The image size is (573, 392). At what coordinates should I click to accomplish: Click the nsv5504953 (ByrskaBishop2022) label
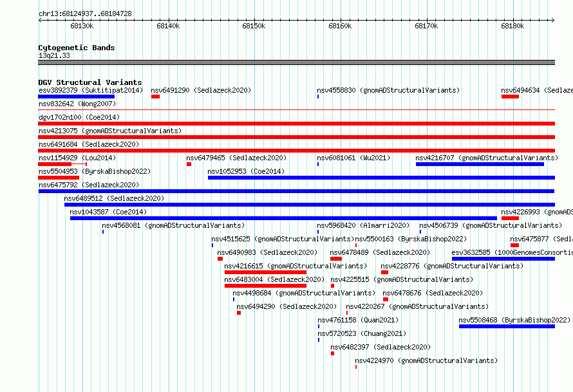tap(95, 171)
